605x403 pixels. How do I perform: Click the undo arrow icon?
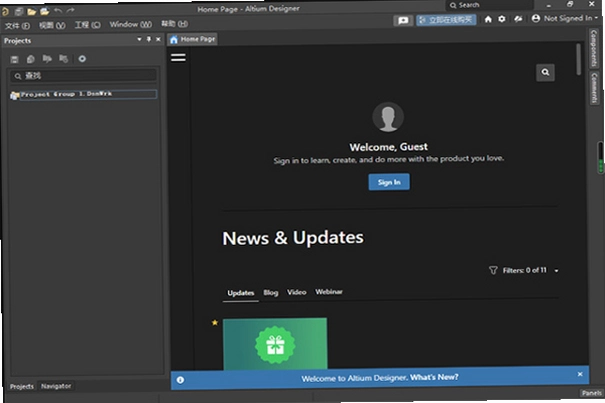[58, 11]
